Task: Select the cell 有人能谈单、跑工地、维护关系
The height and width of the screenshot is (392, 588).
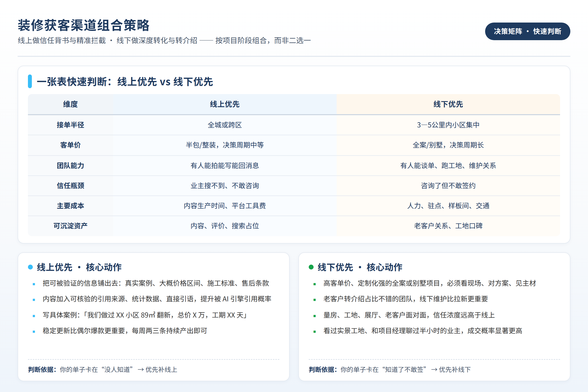Action: [448, 166]
